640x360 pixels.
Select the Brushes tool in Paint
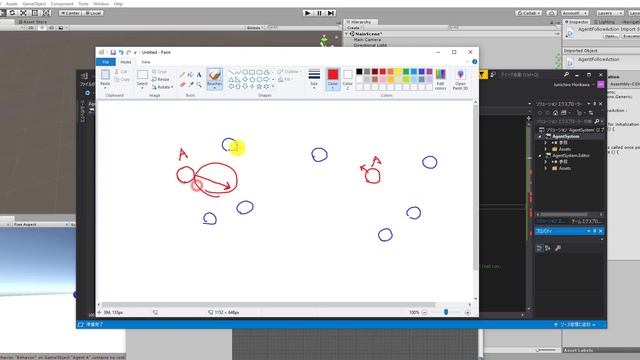[214, 79]
